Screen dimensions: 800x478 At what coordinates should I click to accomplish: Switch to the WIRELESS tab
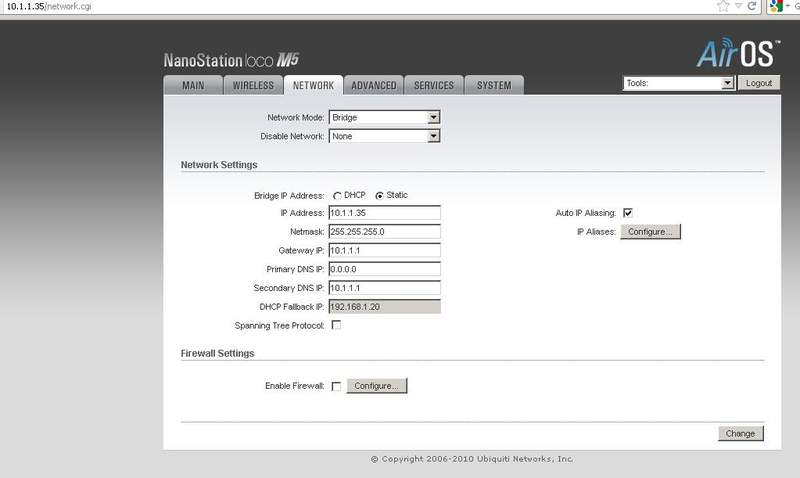(254, 85)
